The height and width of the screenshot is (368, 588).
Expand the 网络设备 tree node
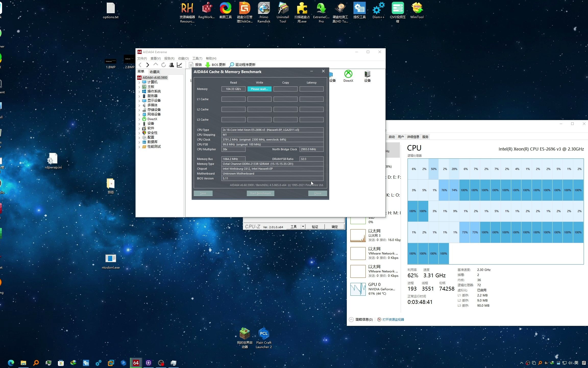[139, 114]
